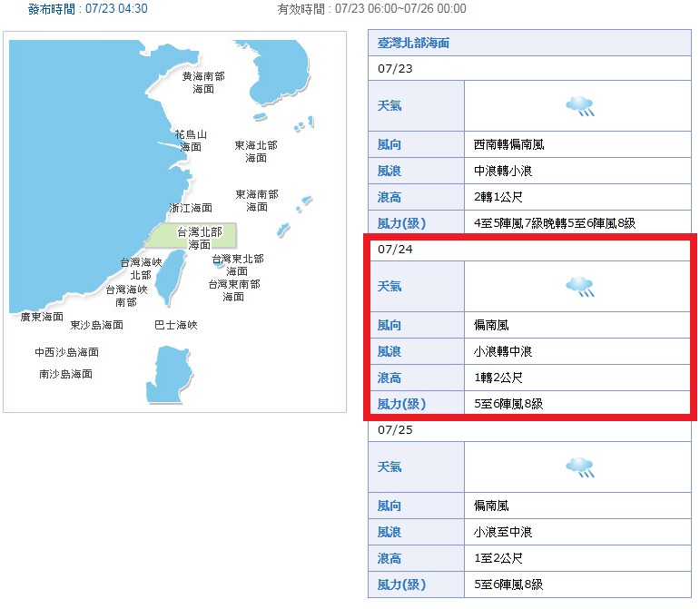Select 東海南部海面 region on the map
The height and width of the screenshot is (609, 700).
[257, 201]
